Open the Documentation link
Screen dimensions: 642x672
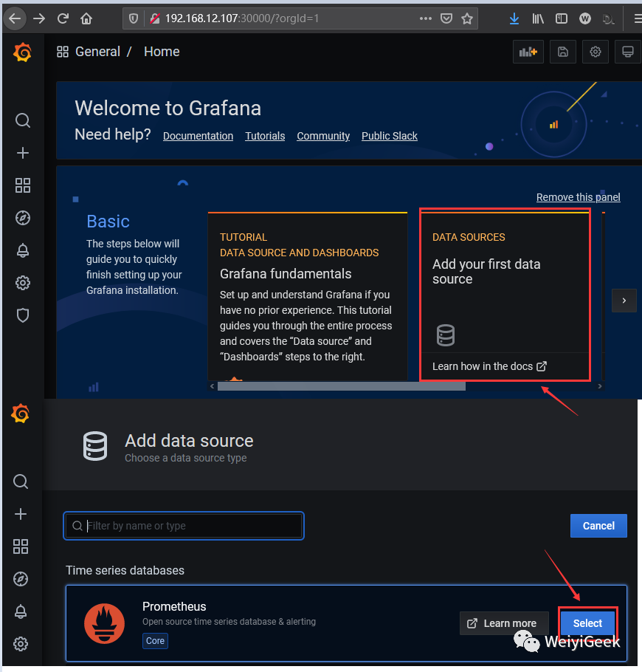pos(198,137)
